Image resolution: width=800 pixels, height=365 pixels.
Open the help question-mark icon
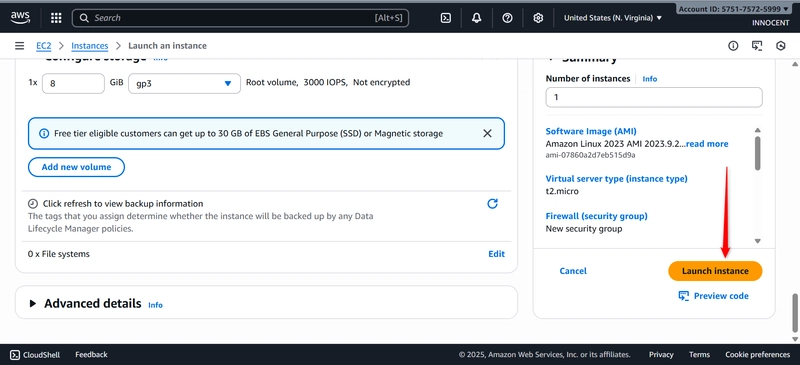(x=507, y=18)
